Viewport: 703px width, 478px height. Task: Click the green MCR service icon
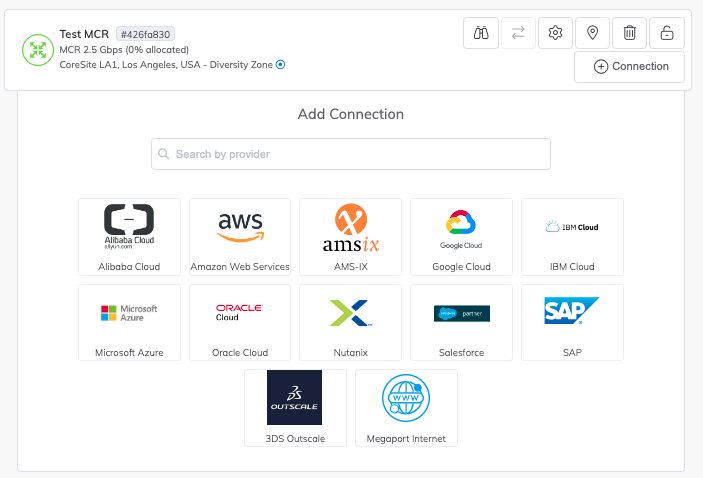[38, 50]
